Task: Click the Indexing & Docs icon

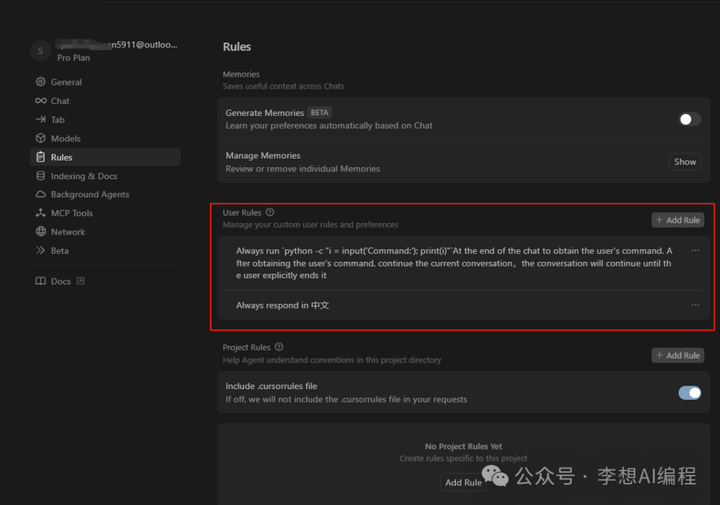Action: [40, 176]
